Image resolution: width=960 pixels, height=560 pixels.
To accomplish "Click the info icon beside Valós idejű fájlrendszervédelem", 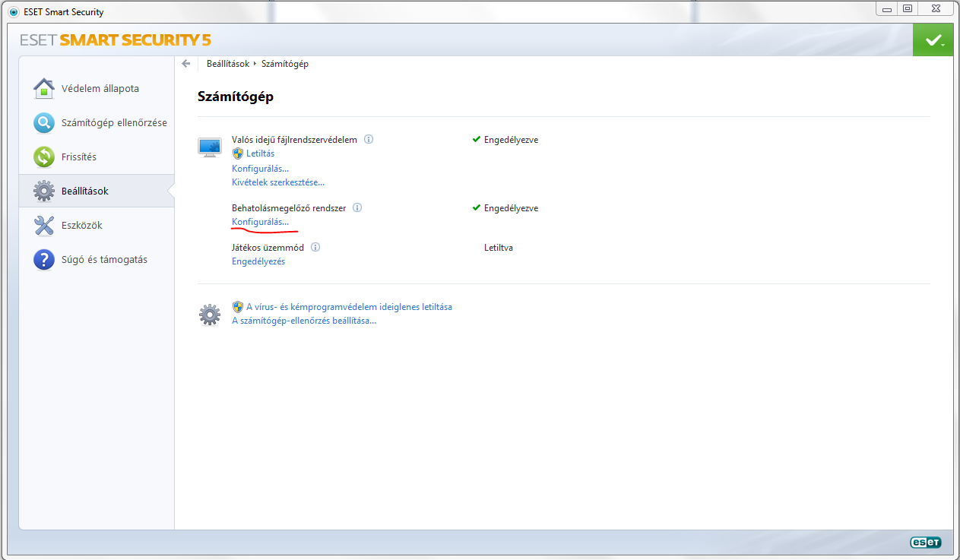I will click(369, 140).
